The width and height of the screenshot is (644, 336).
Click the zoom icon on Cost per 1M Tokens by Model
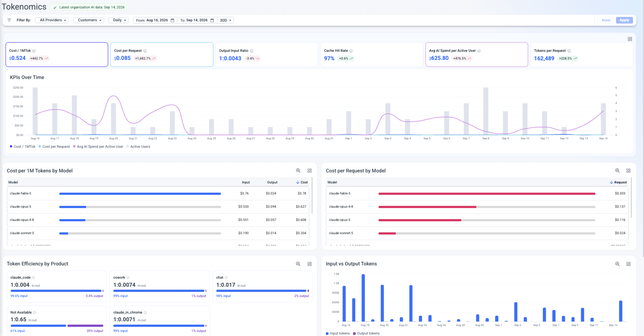(298, 170)
